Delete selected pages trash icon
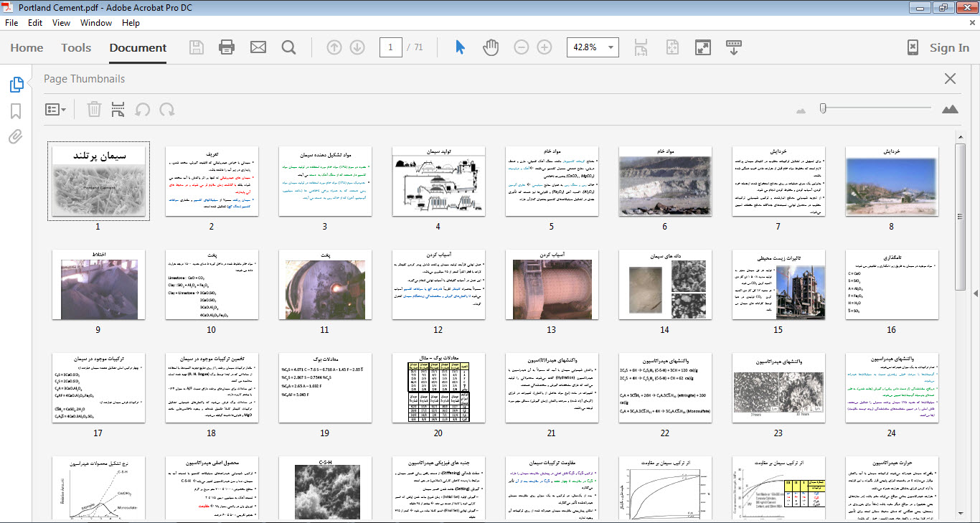 (94, 109)
